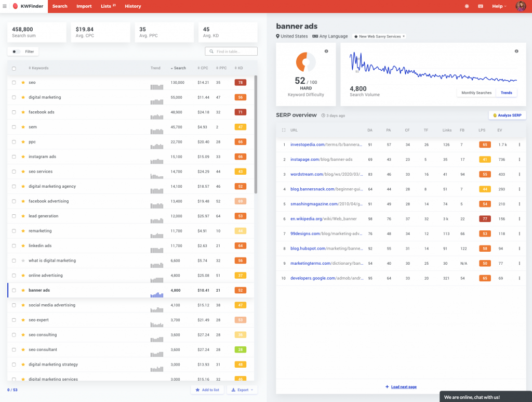Click the green KD 28 badge

(240, 349)
